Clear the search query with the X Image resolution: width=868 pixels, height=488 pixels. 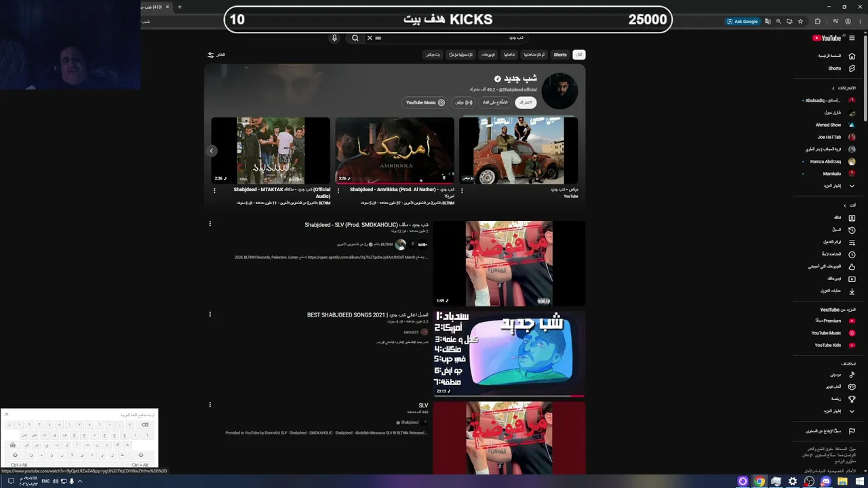pos(370,38)
